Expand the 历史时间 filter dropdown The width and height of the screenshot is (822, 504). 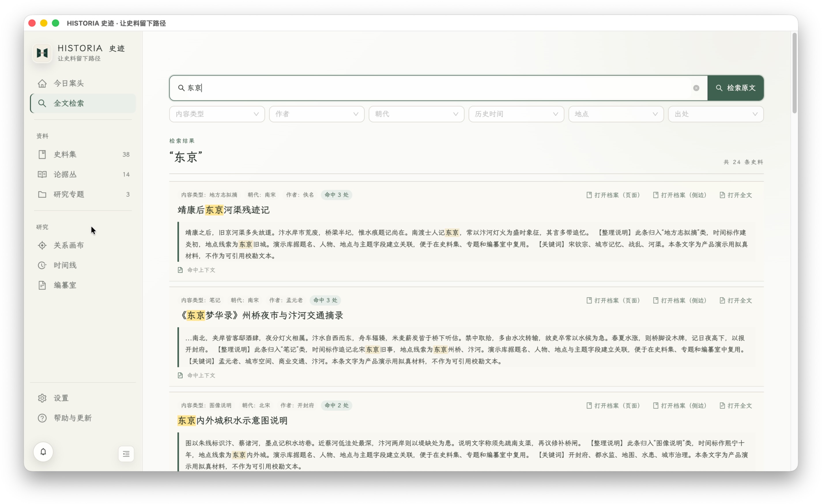pos(516,114)
